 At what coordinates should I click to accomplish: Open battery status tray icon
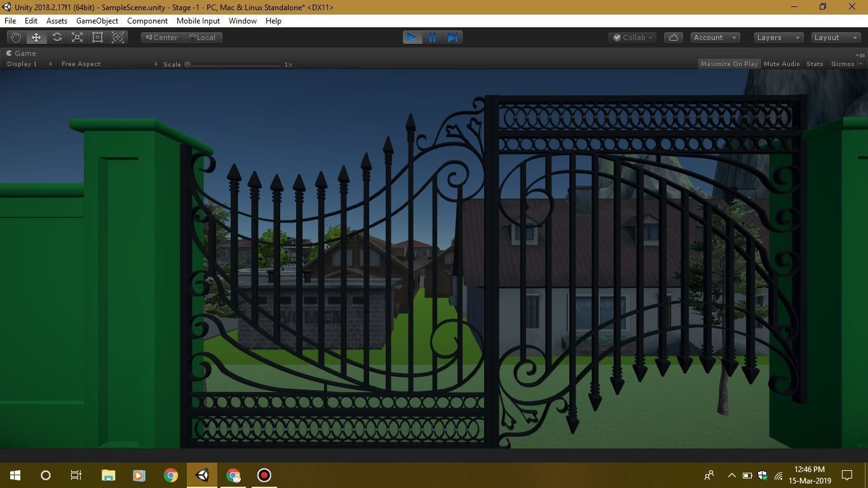coord(747,475)
